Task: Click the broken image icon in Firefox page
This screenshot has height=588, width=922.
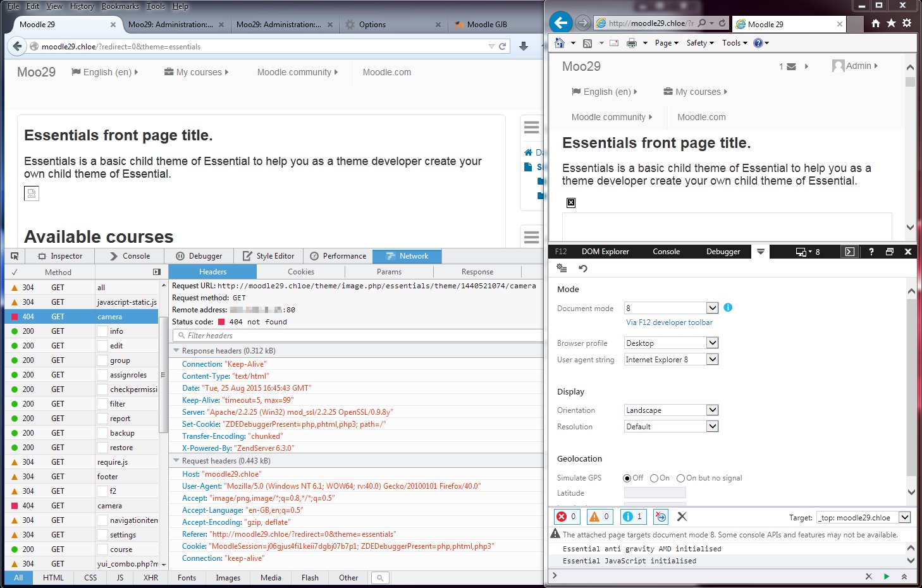Action: click(32, 193)
